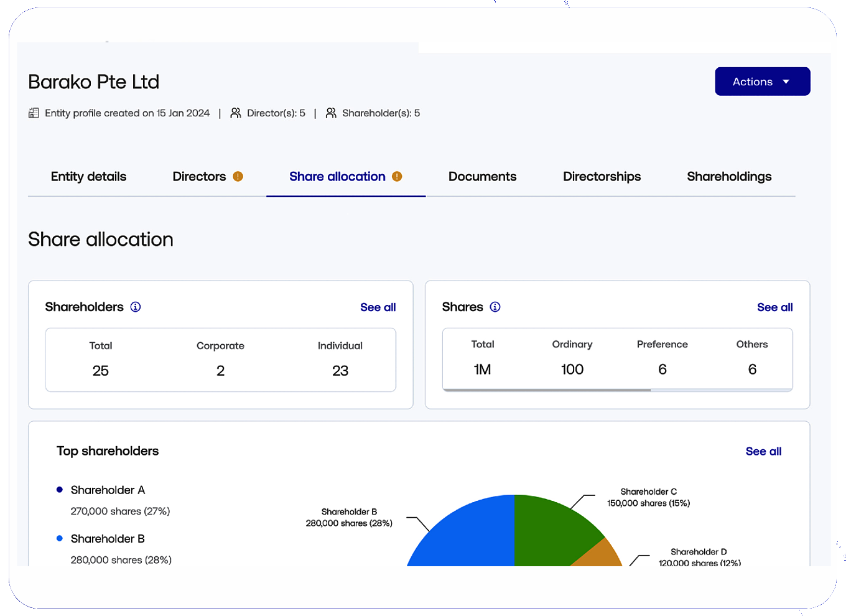
Task: Click warning icon on Directors tab
Action: pos(238,177)
